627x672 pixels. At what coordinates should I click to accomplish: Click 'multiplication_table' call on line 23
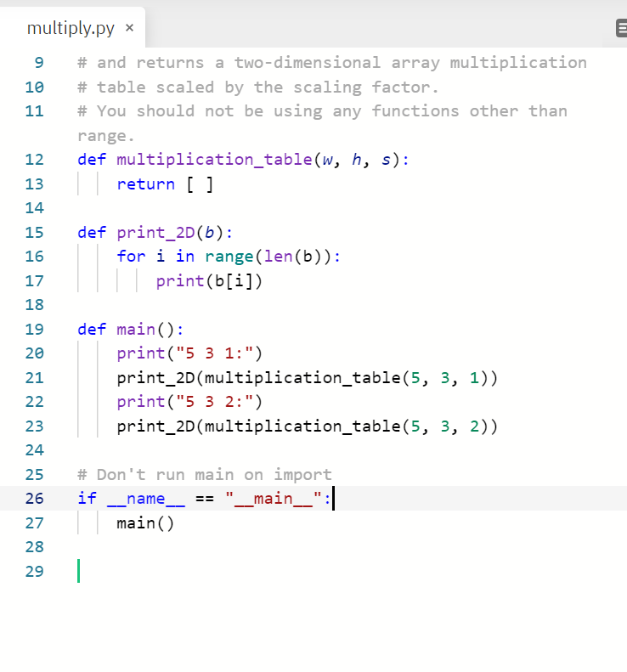point(302,426)
